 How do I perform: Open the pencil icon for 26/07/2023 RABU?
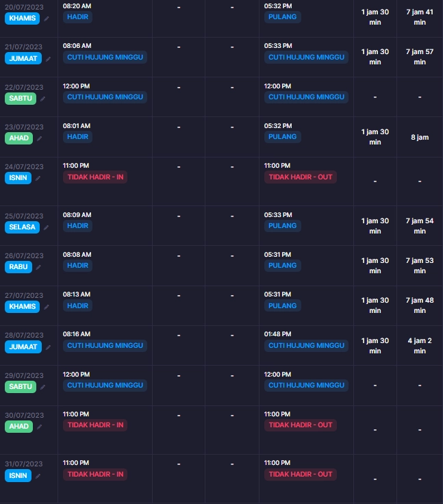[38, 267]
